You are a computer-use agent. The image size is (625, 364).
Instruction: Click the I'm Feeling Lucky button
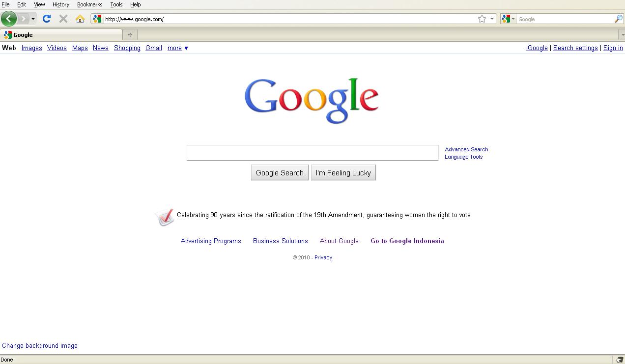343,173
